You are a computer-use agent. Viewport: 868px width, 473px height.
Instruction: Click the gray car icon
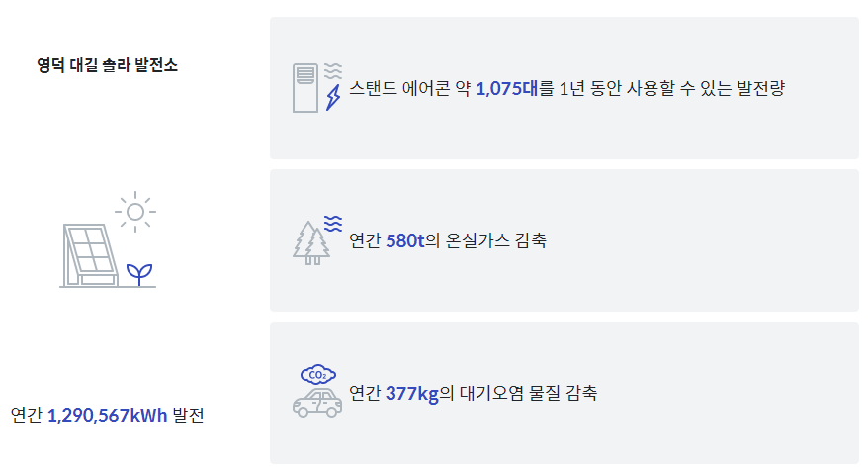click(x=317, y=403)
